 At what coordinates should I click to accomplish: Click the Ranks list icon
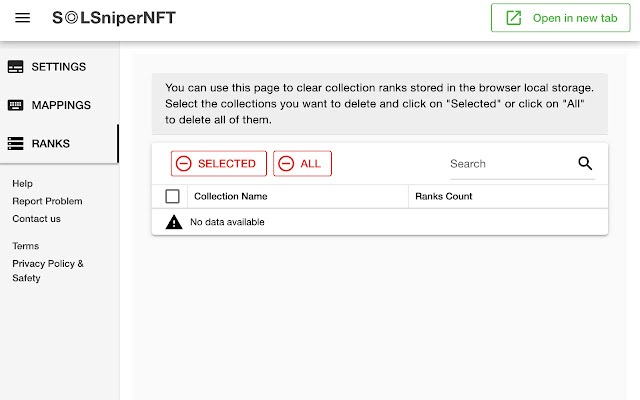(x=16, y=144)
